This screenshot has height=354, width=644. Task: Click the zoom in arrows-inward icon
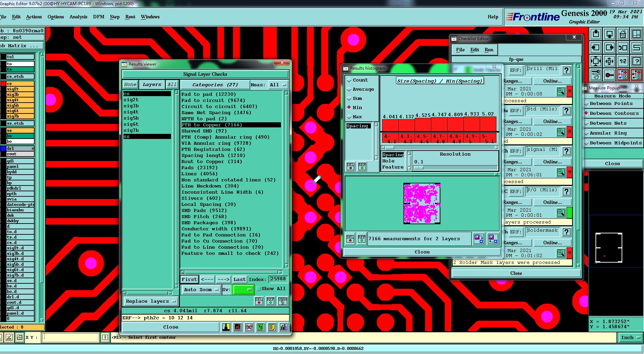click(596, 61)
